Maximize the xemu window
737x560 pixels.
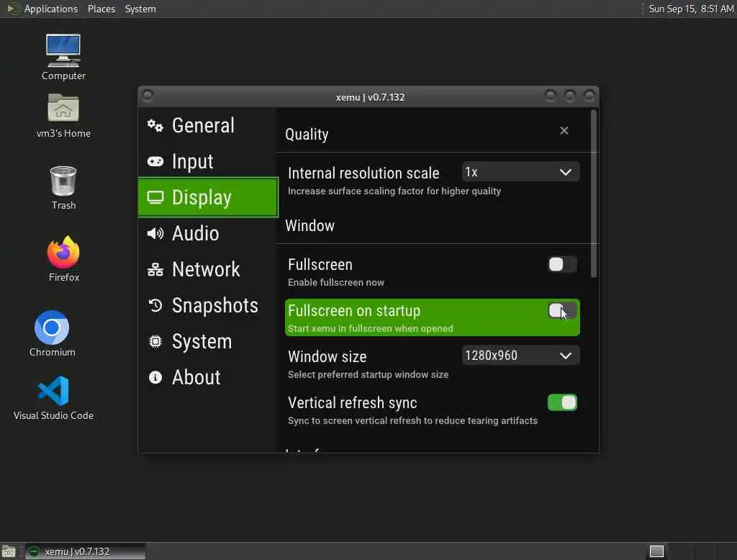[570, 96]
